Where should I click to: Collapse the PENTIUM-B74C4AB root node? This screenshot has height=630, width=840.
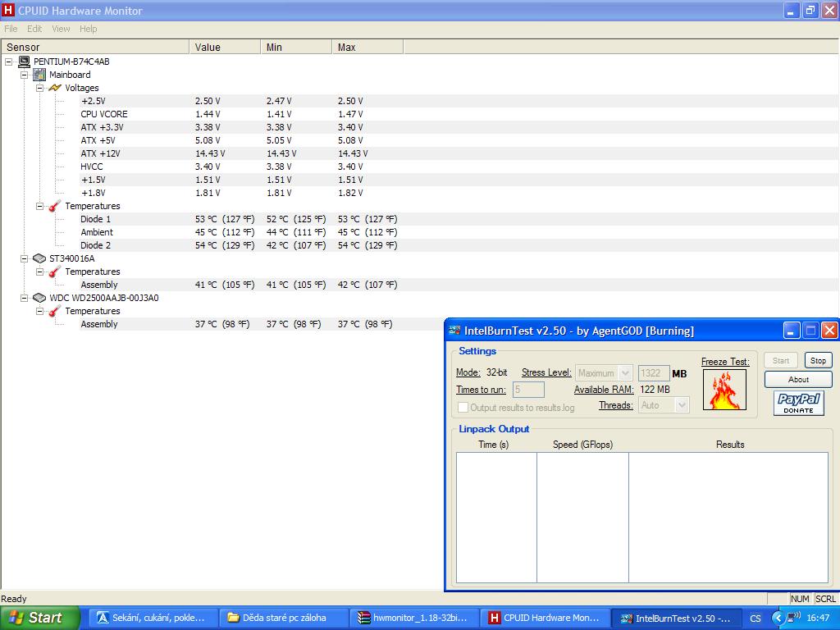pyautogui.click(x=8, y=62)
